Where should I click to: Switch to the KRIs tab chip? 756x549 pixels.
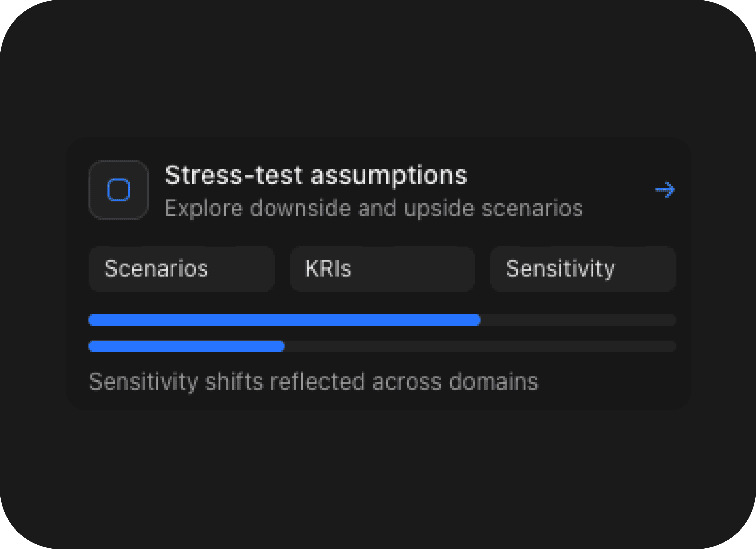pos(382,269)
